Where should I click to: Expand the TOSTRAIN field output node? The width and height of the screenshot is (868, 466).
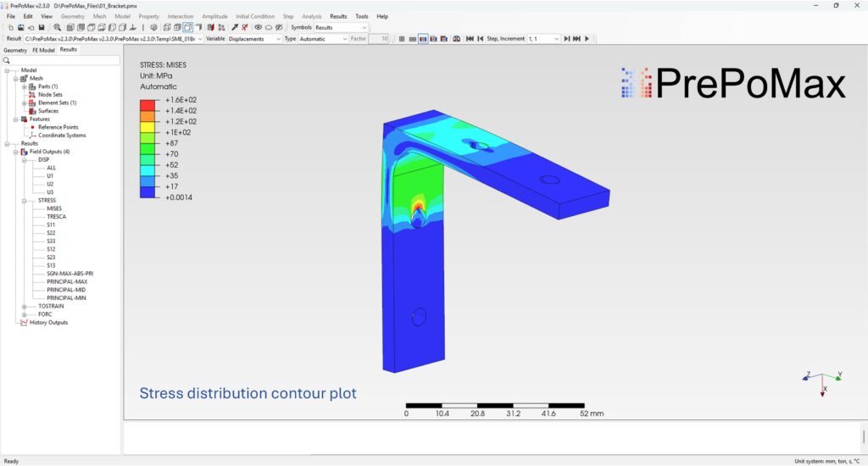pyautogui.click(x=25, y=306)
